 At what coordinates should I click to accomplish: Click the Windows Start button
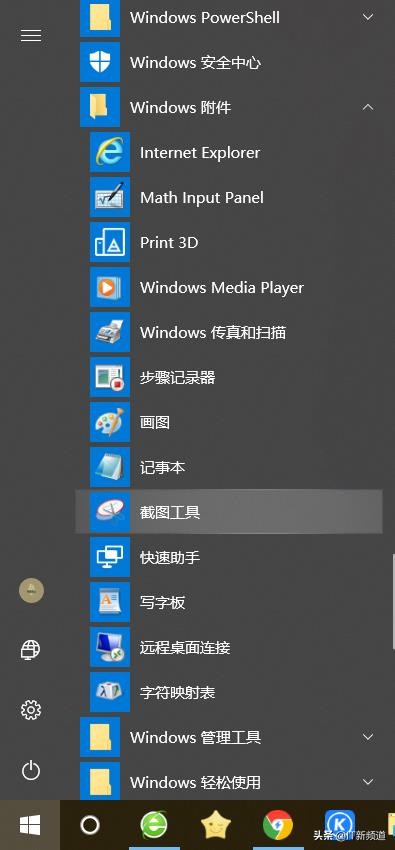pos(30,825)
